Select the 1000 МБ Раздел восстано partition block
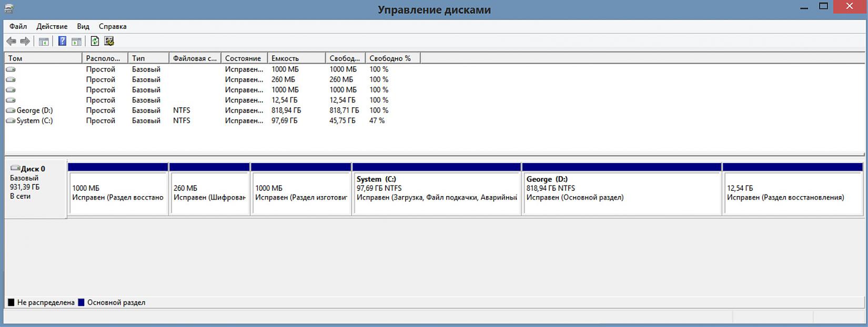Viewport: 868px width, 327px height. point(118,189)
